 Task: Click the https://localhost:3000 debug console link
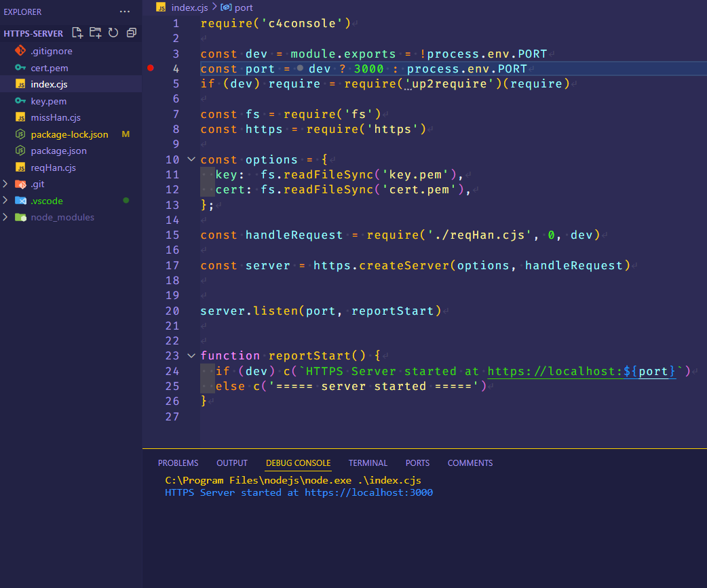pos(368,492)
